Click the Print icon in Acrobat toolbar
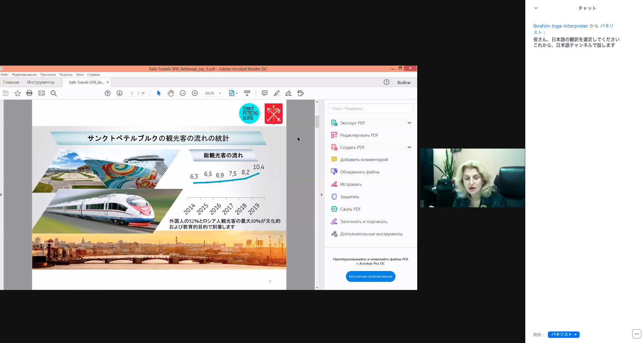The height and width of the screenshot is (343, 644). pos(29,93)
